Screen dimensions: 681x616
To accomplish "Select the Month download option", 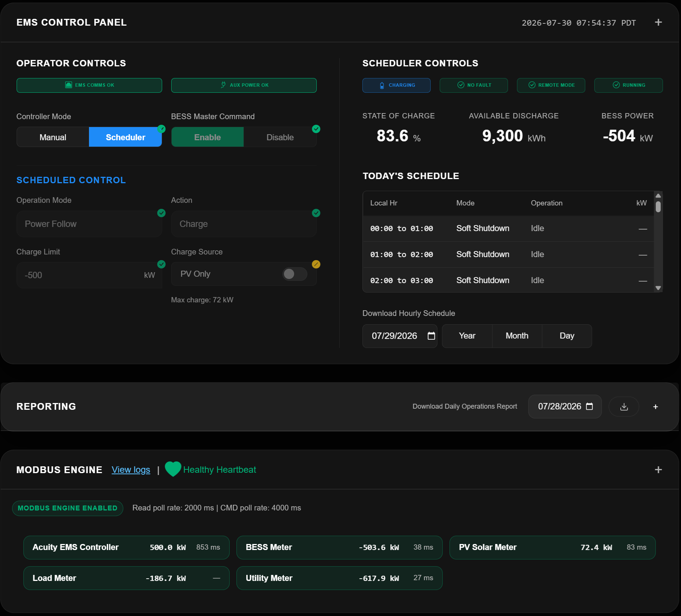I will tap(517, 336).
